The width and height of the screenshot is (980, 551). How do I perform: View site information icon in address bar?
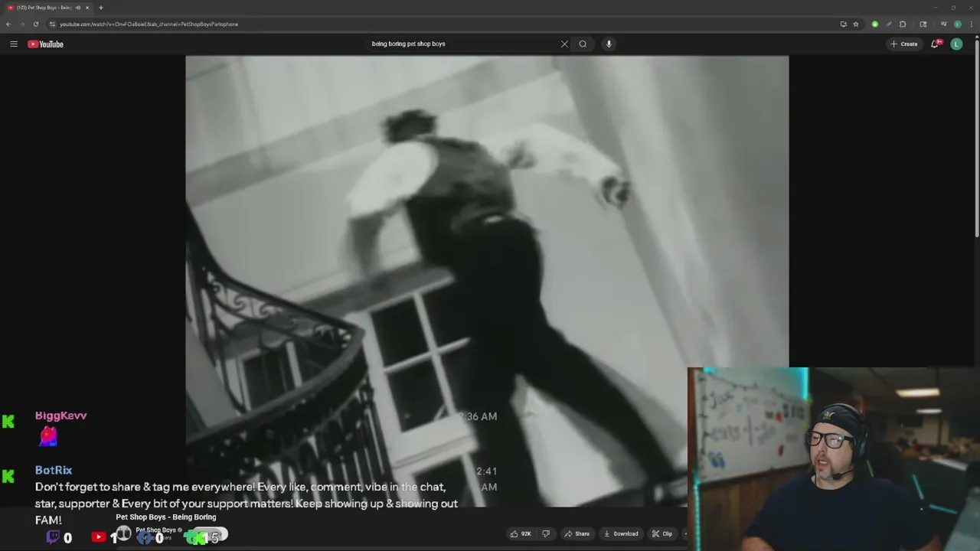coord(52,24)
